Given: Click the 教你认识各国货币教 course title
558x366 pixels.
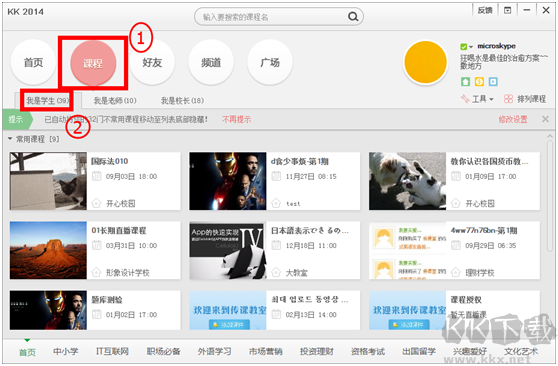Looking at the screenshot, I should pos(489,161).
